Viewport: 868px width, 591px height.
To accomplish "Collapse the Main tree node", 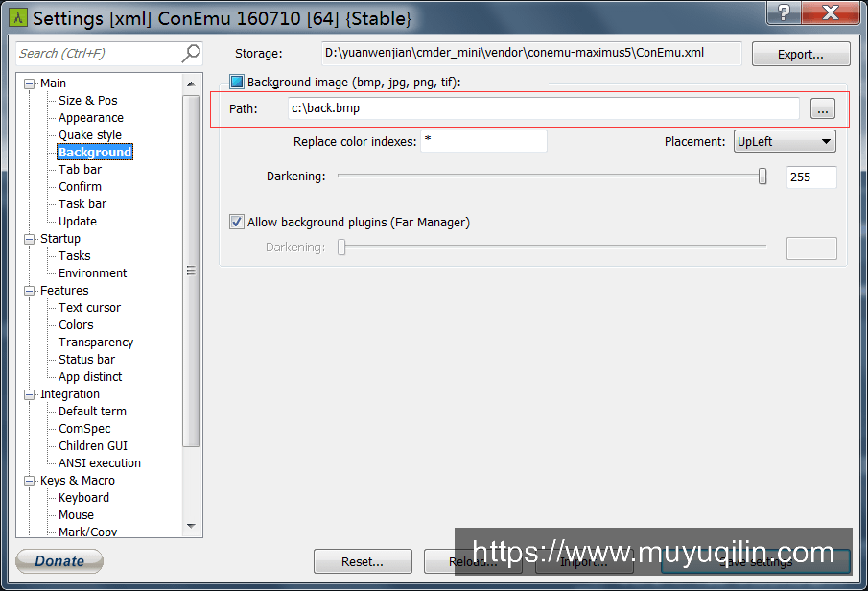I will [29, 84].
